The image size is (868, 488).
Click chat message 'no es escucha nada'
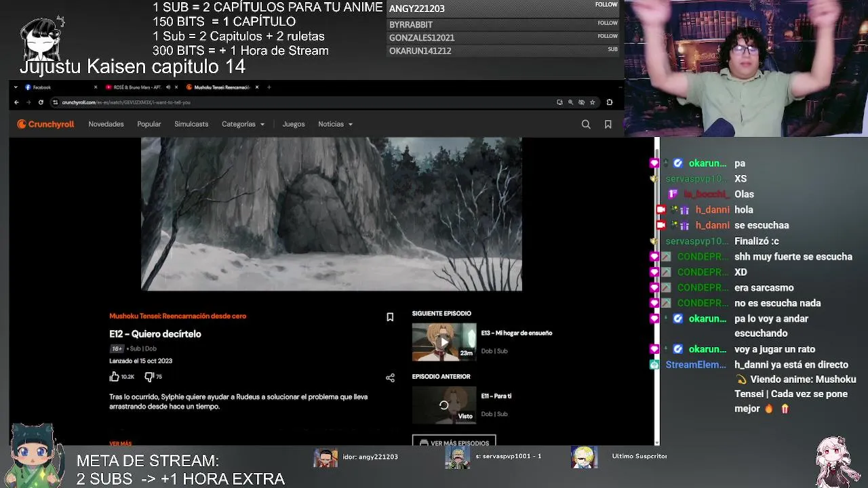tap(778, 303)
